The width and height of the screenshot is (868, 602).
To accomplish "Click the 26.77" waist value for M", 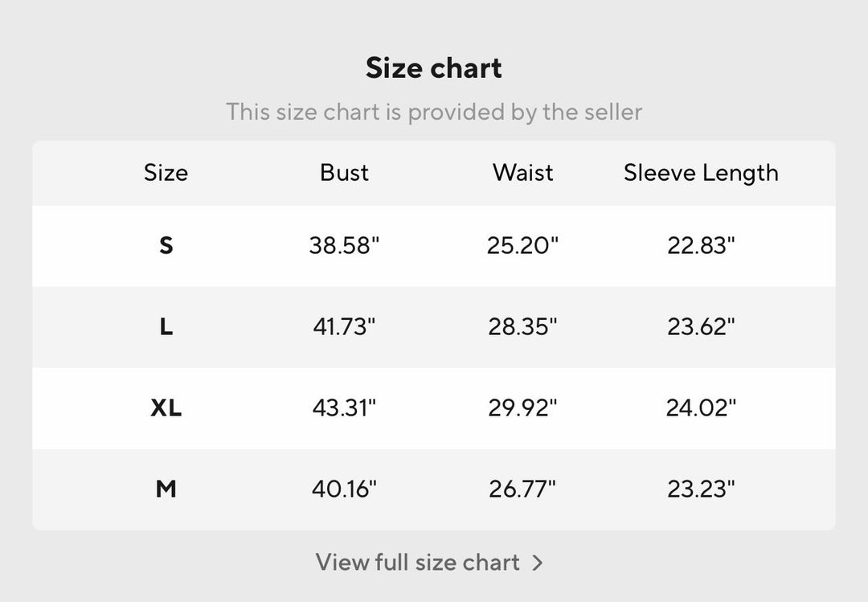I will (523, 489).
